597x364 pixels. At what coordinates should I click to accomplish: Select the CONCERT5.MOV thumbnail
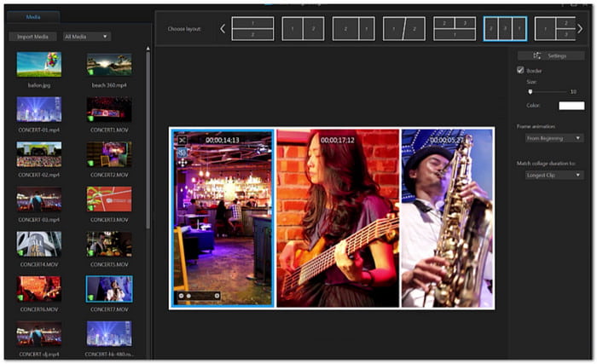pos(109,244)
